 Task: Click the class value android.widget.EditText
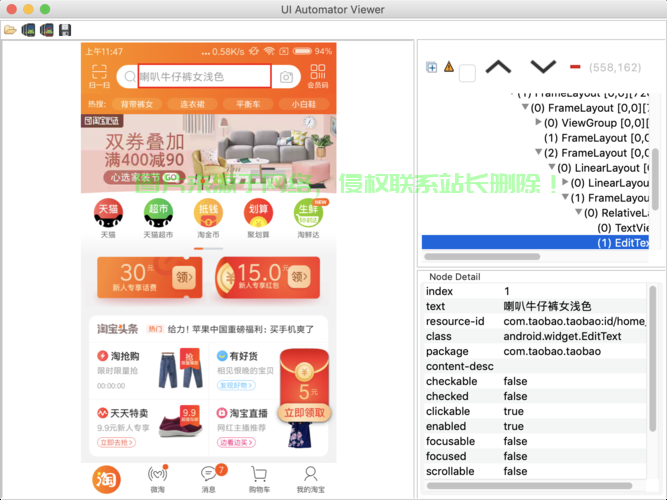click(x=562, y=336)
